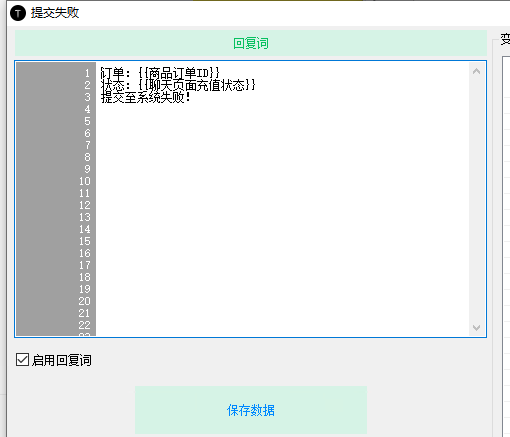Click the editor's scroll down arrow
The image size is (510, 437).
tap(476, 328)
